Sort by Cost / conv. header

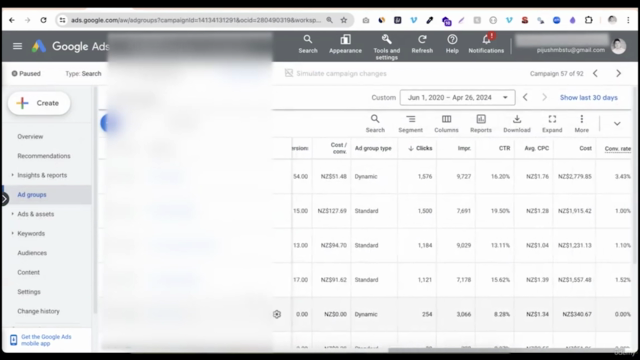tap(339, 148)
